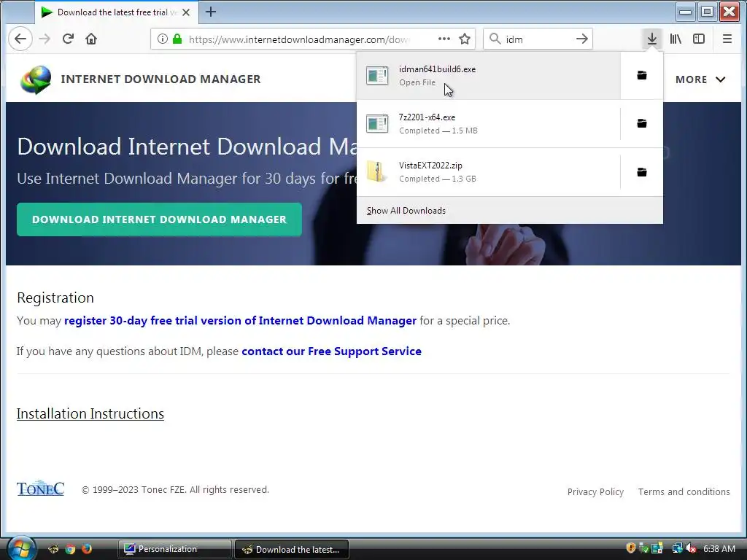Switch to Personalization taskbar window

[x=174, y=549]
